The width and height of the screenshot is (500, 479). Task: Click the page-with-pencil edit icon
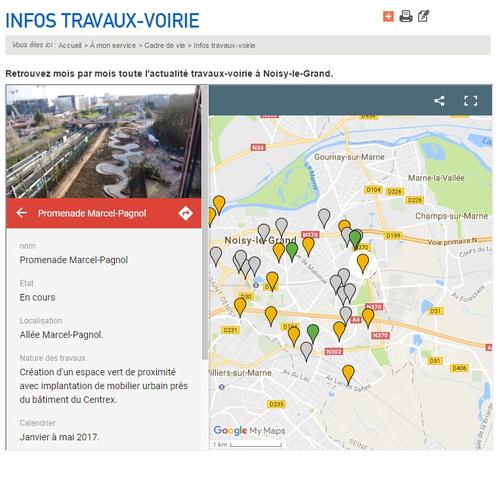[x=423, y=16]
